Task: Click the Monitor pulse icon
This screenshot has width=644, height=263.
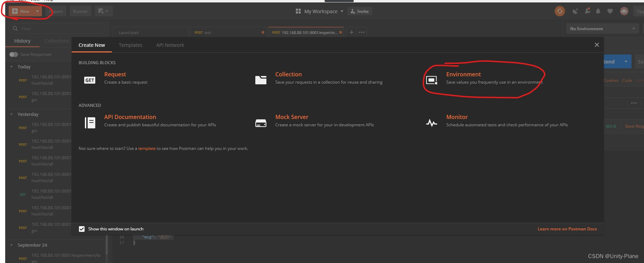Action: pos(432,123)
